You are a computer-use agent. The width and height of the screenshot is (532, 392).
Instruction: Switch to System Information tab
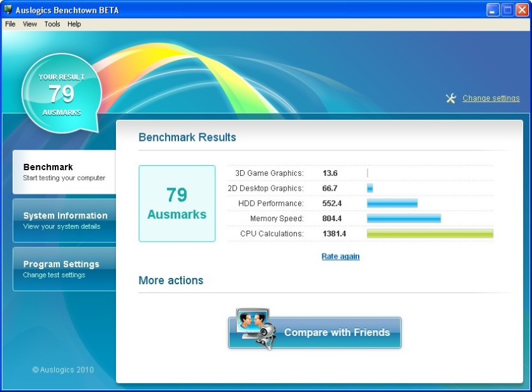[x=64, y=221]
